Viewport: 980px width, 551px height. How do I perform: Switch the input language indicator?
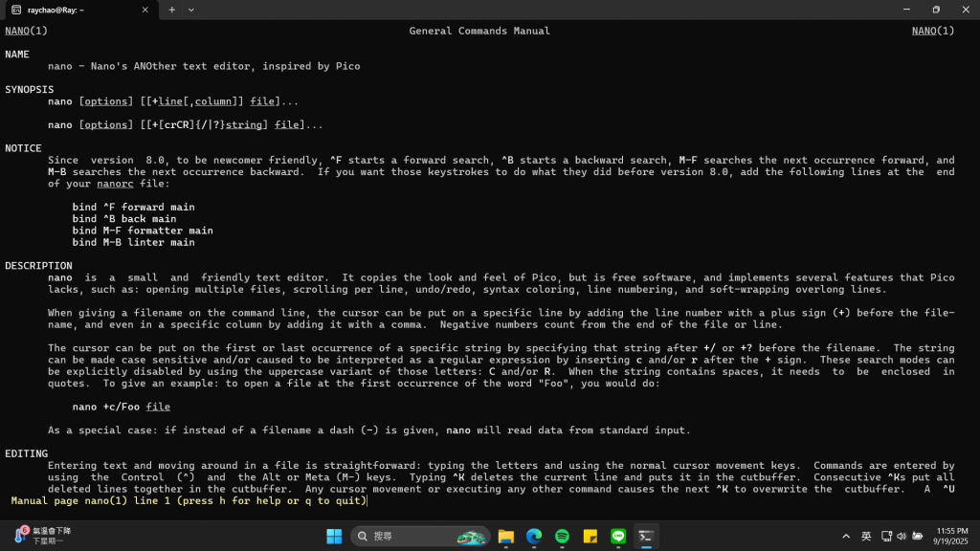(866, 536)
